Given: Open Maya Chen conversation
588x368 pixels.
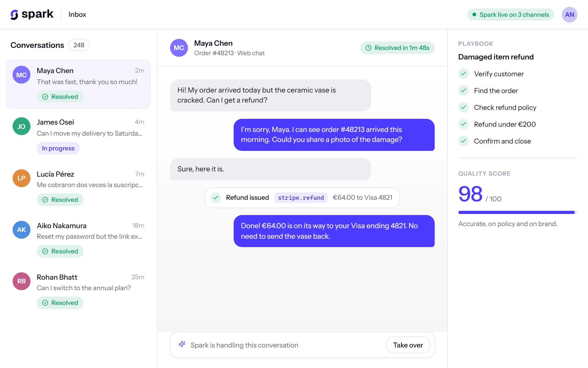Looking at the screenshot, I should (78, 84).
